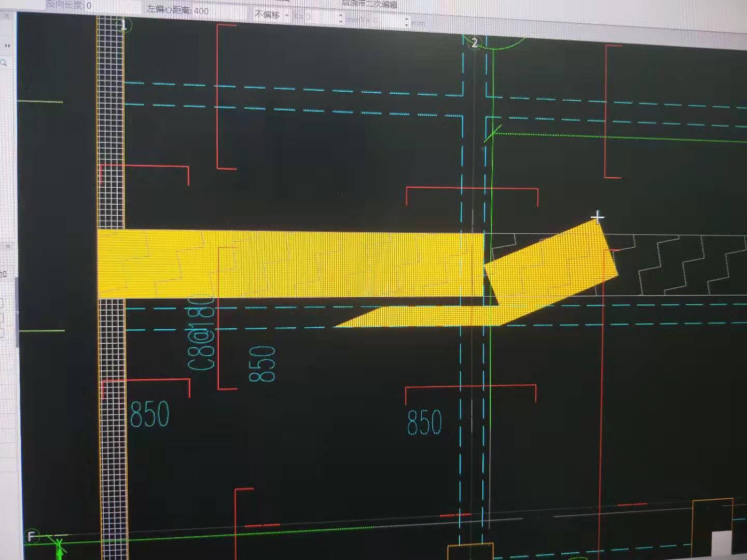Click the X offset spinner arrows

(x=340, y=19)
